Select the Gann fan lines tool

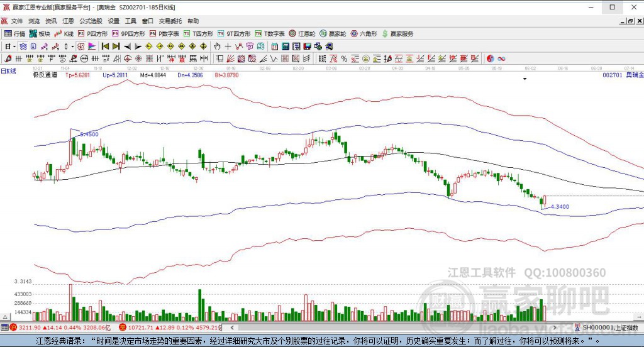click(231, 58)
